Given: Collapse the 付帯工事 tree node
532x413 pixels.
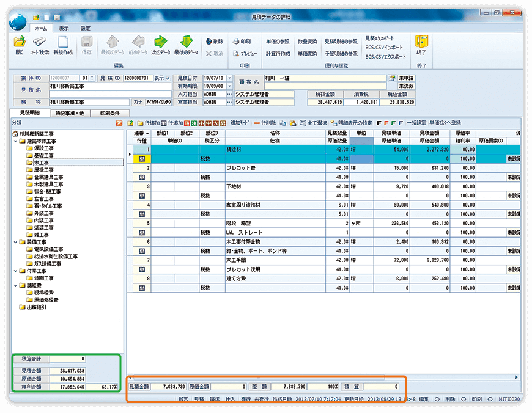Looking at the screenshot, I should [x=16, y=271].
